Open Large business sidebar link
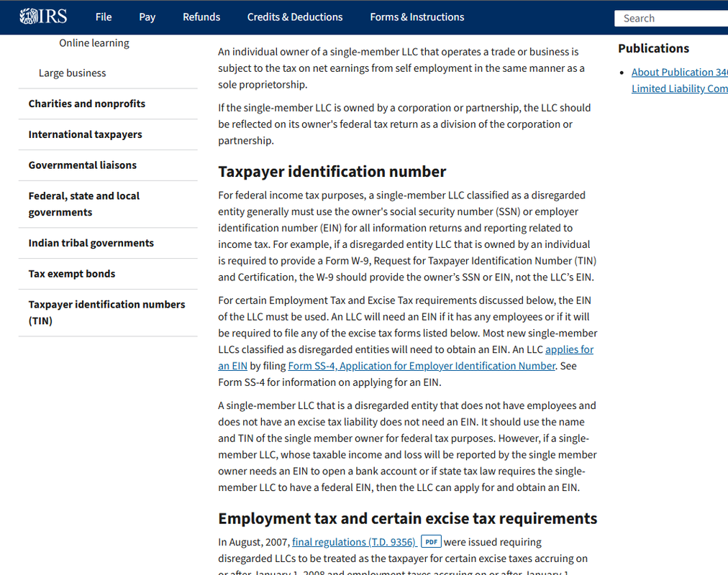728x575 pixels. click(x=73, y=73)
